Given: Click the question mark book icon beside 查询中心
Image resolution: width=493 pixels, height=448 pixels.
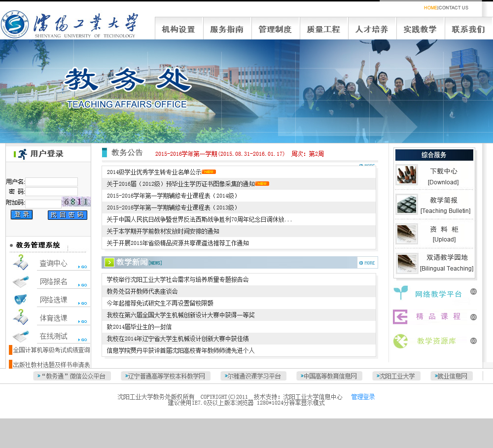Looking at the screenshot, I should tap(20, 262).
